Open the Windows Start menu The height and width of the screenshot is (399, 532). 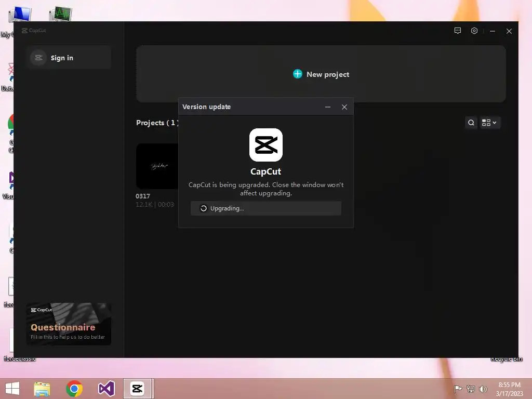[x=12, y=389]
